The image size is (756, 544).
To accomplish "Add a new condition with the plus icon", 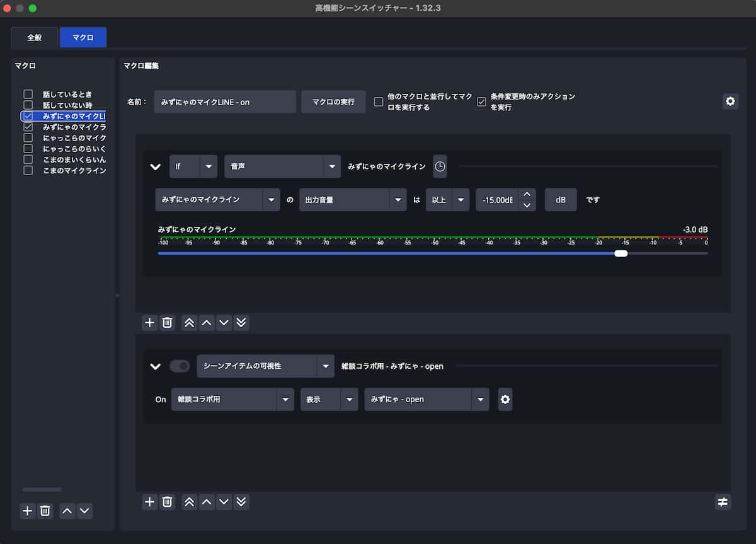I will (x=149, y=322).
